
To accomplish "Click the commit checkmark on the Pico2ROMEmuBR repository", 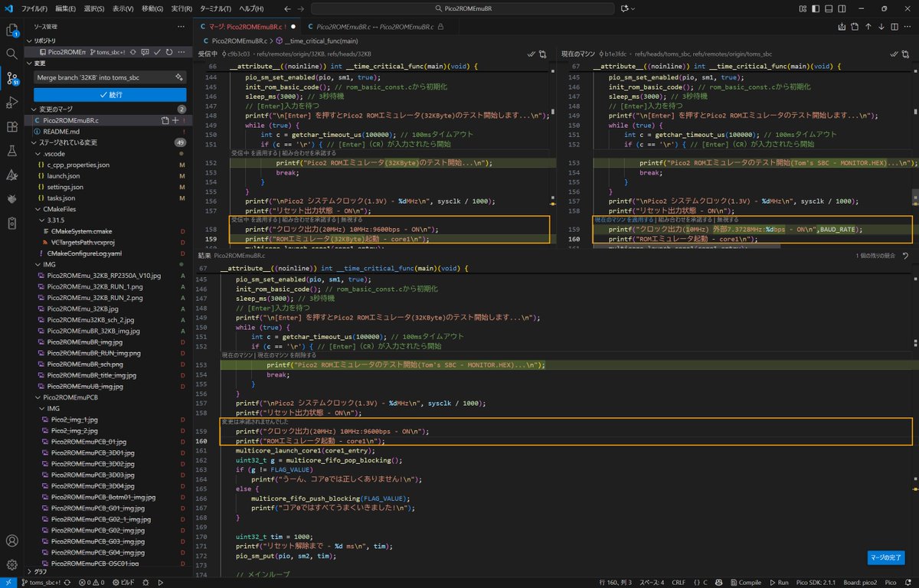I will click(158, 52).
